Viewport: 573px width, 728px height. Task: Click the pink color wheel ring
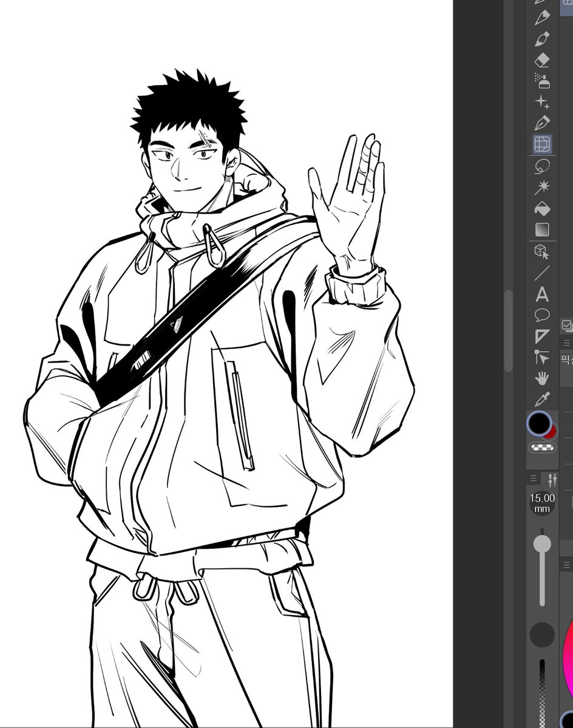(x=568, y=659)
